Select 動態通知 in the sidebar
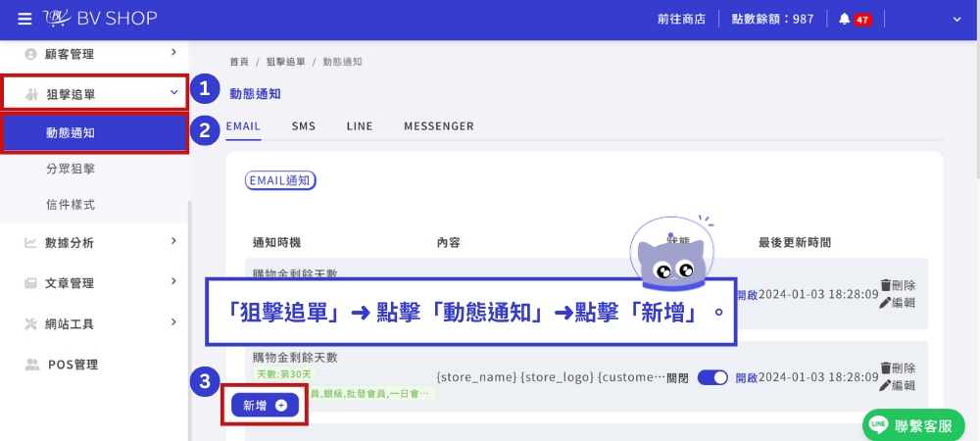Viewport: 980px width, 441px height. (95, 133)
